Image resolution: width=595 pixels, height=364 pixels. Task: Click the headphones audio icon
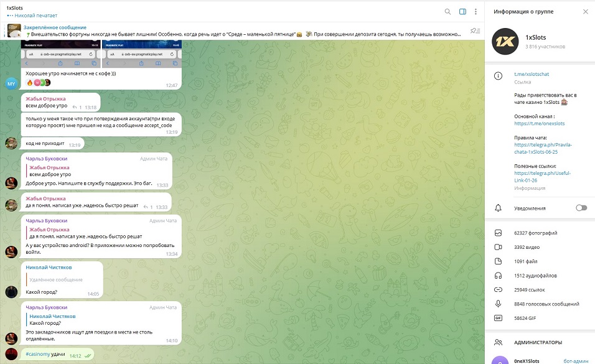tap(499, 276)
